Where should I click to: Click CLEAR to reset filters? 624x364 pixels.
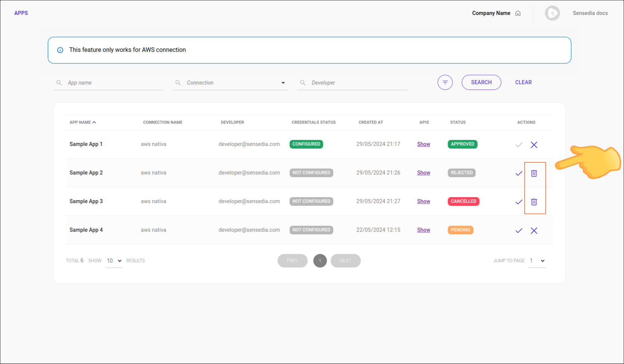[523, 82]
